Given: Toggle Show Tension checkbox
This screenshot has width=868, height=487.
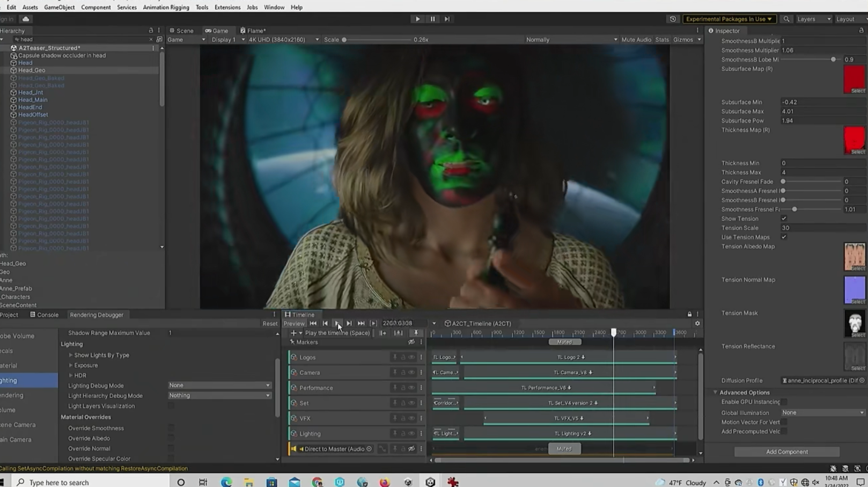Looking at the screenshot, I should (784, 219).
